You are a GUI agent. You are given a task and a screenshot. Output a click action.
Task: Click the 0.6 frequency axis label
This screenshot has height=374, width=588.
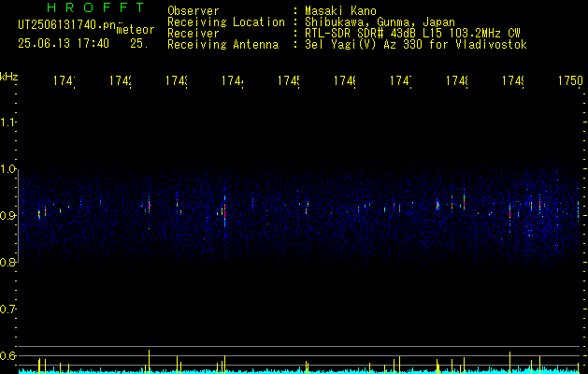click(x=7, y=355)
